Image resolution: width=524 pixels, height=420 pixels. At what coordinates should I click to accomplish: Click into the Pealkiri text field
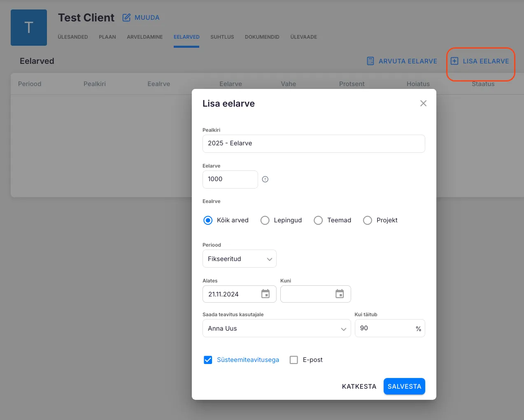click(x=314, y=144)
